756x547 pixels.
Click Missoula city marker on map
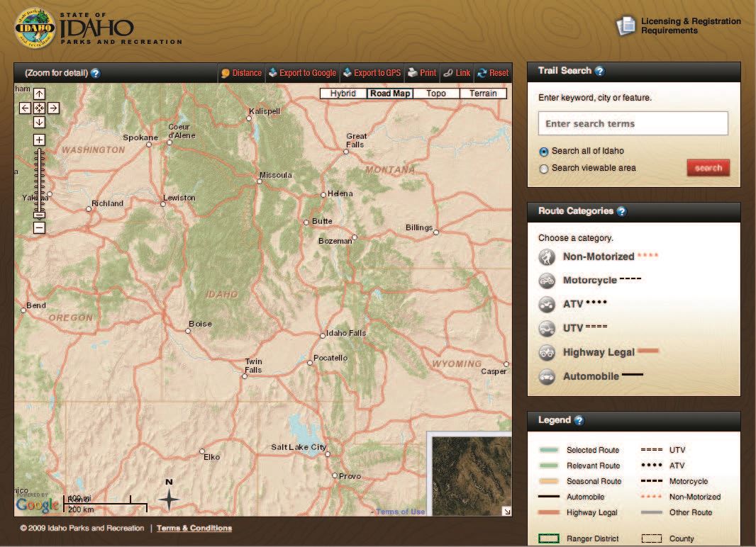tap(260, 181)
